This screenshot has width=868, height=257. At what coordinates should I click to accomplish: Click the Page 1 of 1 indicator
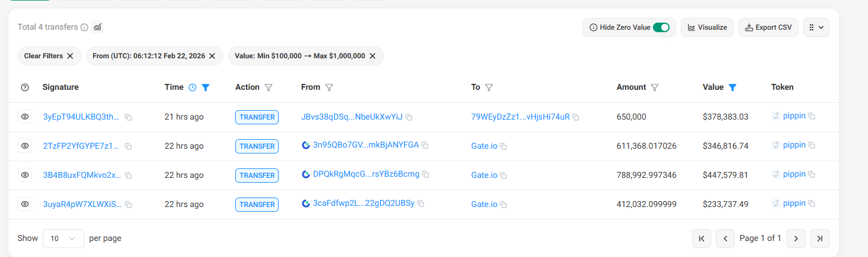point(760,238)
